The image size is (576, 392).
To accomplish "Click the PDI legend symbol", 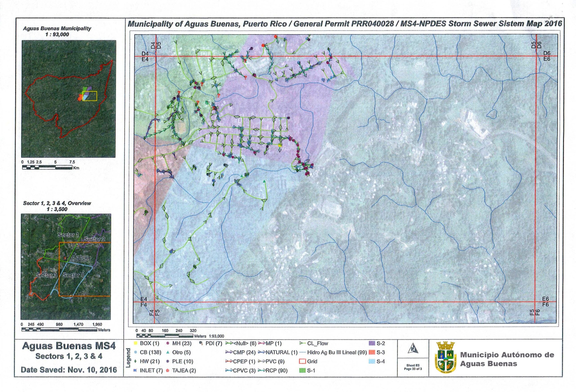I will coord(201,343).
